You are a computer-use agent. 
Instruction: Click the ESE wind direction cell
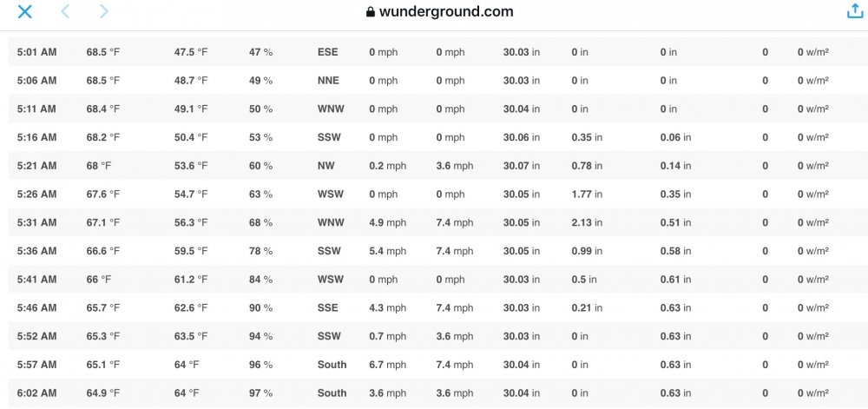(328, 52)
